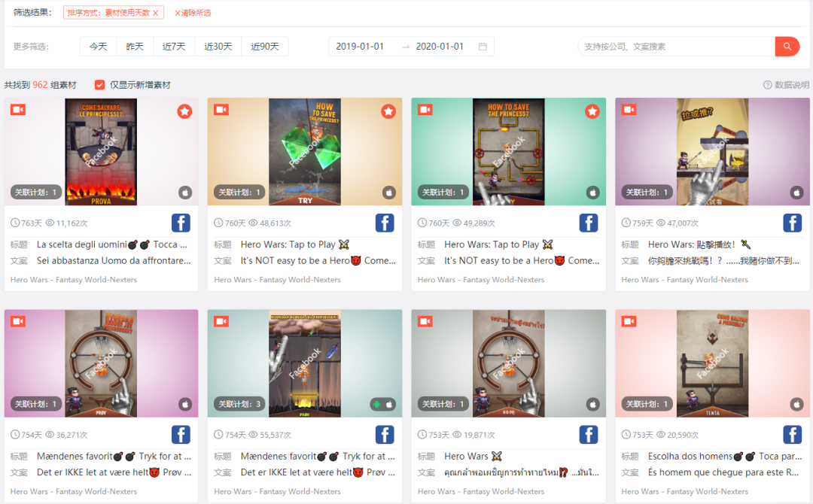This screenshot has height=504, width=813.
Task: Click the Apple platform icon on the 763天 card
Action: (x=185, y=193)
